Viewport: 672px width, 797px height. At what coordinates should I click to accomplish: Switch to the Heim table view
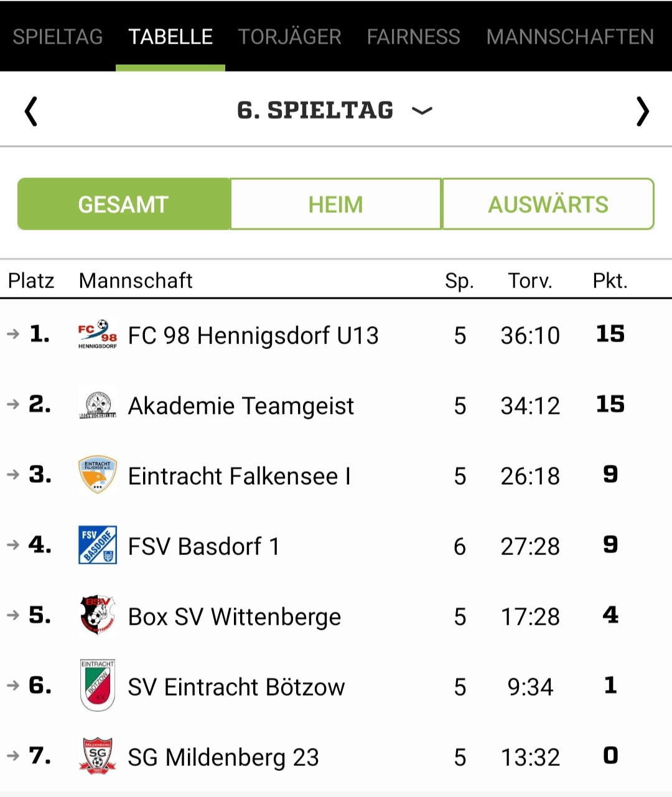(x=336, y=204)
